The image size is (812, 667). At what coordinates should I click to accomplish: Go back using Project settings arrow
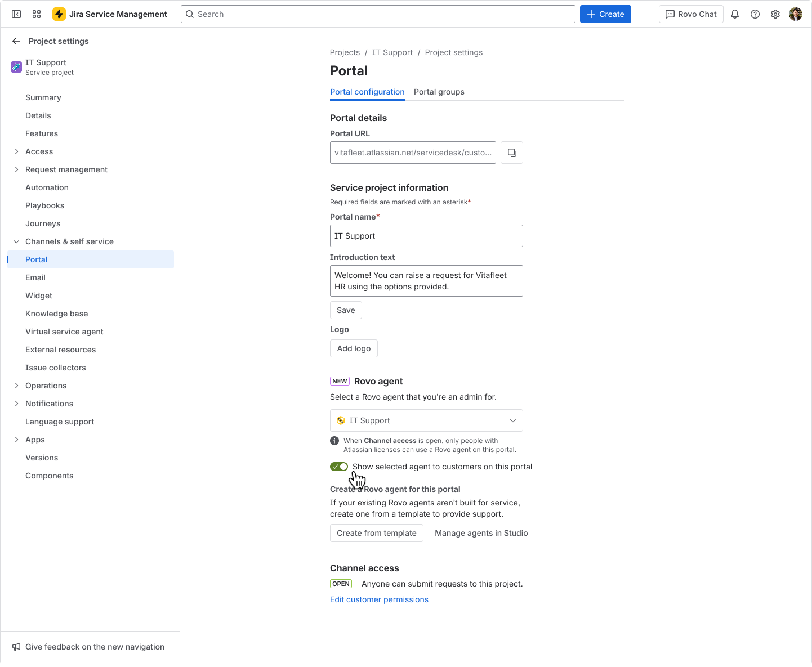click(x=16, y=41)
